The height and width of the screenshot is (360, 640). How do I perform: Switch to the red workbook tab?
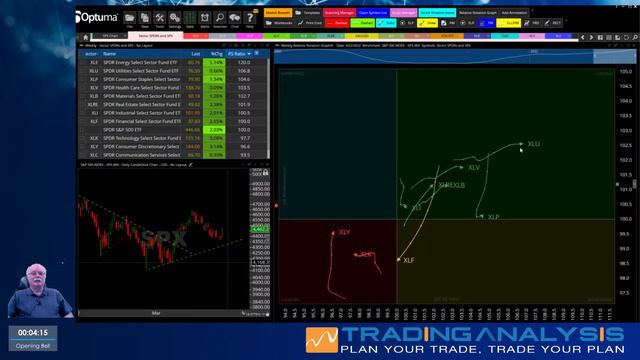pyautogui.click(x=196, y=36)
